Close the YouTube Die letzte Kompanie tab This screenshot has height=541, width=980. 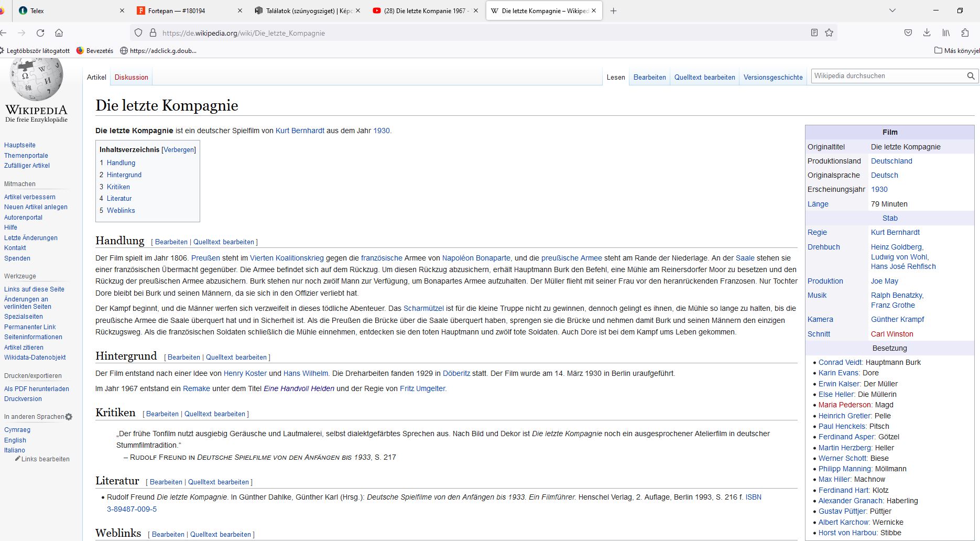click(475, 11)
